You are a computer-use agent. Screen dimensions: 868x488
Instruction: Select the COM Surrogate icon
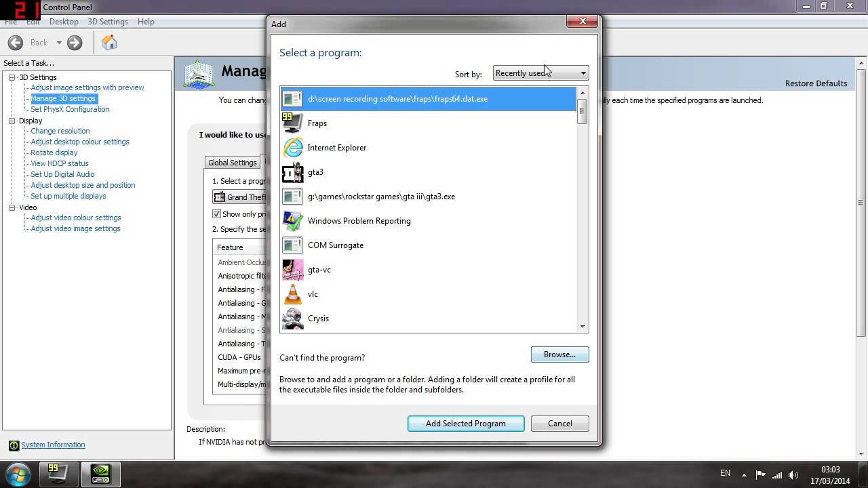pos(292,245)
